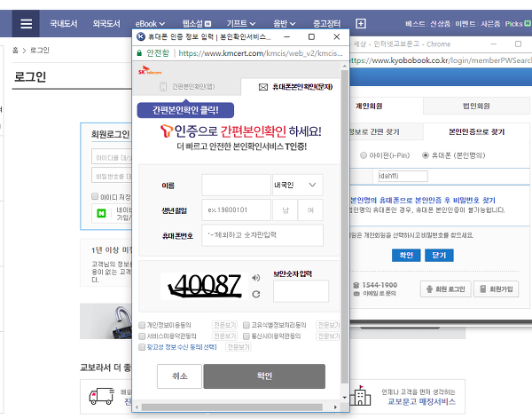Click the 휴대폰번호 input field
Image resolution: width=532 pixels, height=419 pixels.
[x=262, y=235]
